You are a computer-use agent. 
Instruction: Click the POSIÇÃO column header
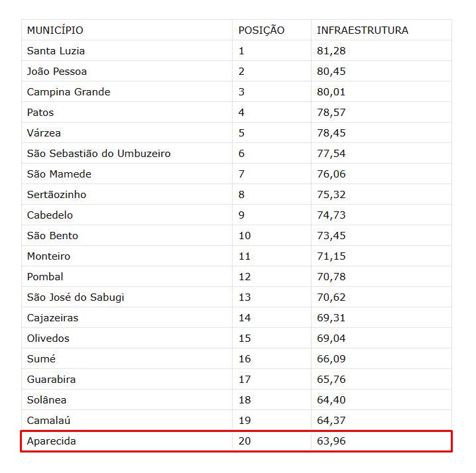click(x=261, y=30)
